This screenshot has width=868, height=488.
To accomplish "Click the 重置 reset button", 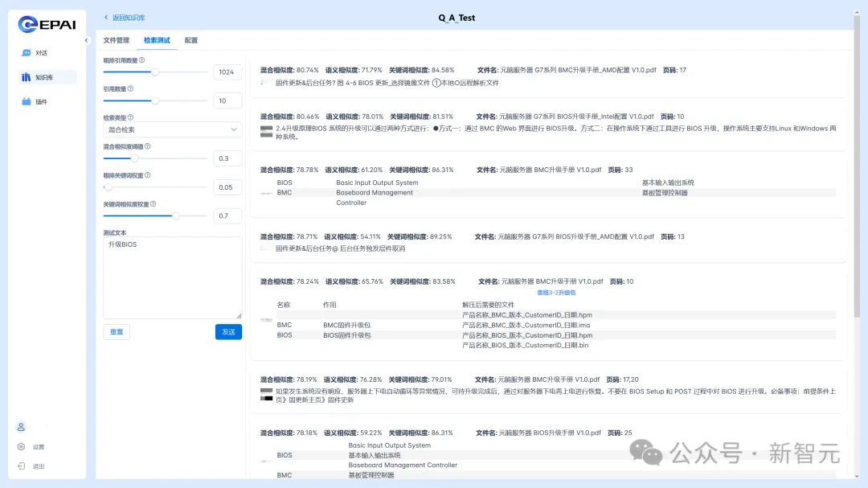I will coord(117,332).
